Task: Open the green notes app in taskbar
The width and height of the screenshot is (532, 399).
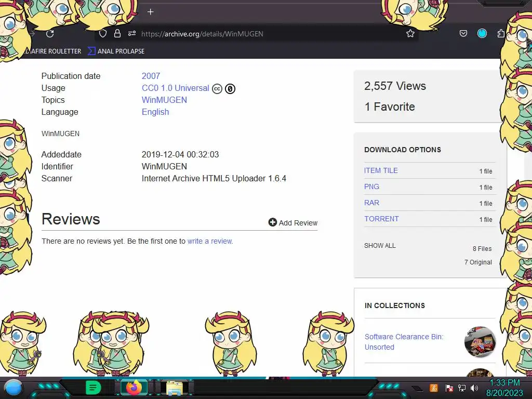Action: point(93,388)
